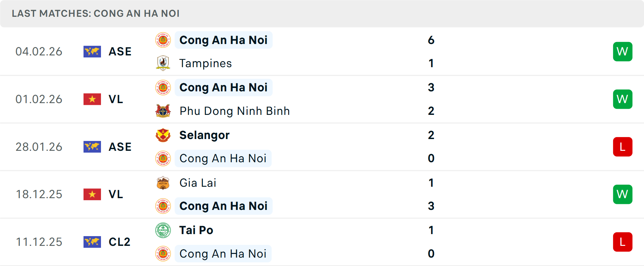
Task: Click the Gia Lai club logo
Action: click(x=163, y=183)
